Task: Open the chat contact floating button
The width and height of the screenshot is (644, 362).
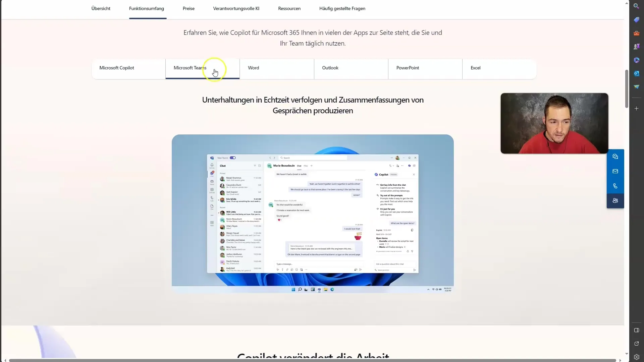Action: (x=615, y=157)
